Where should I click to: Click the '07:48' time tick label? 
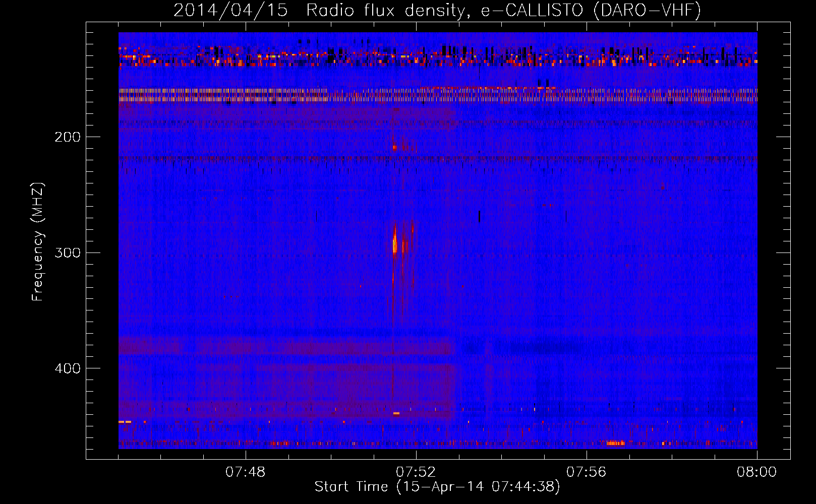click(246, 472)
